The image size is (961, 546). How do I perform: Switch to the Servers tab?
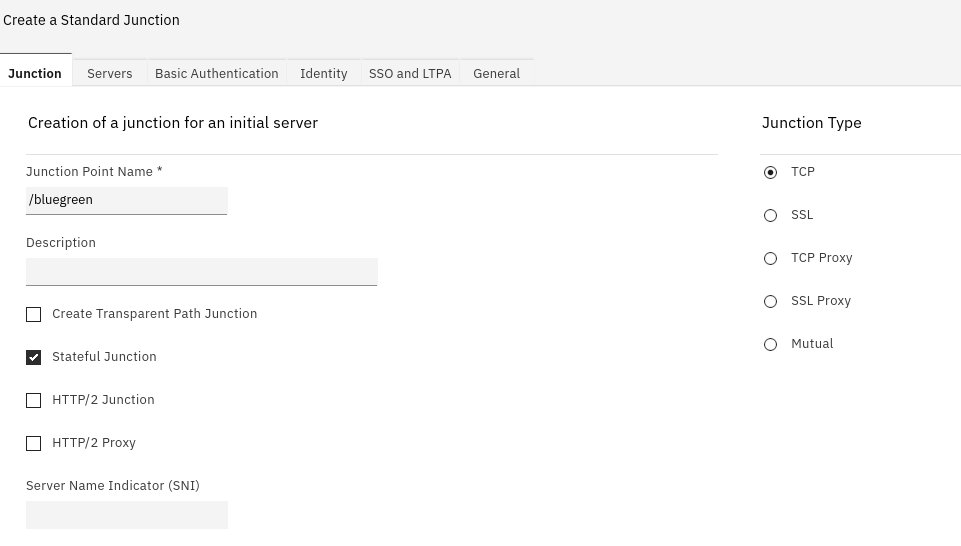click(x=109, y=73)
